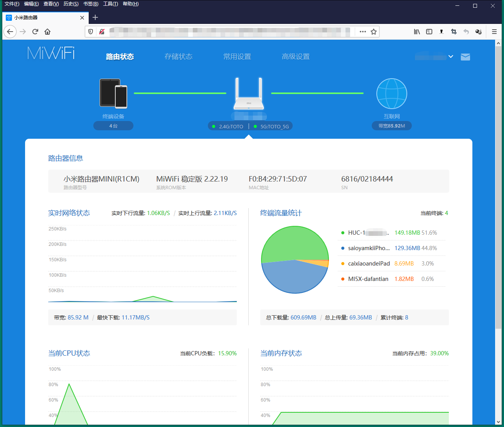Viewport: 504px width, 427px height.
Task: Click ROM version MiWiFi 稳定版 2.22.19
Action: [192, 179]
